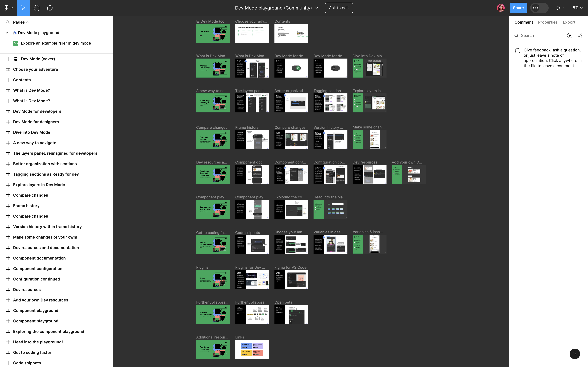588x367 pixels.
Task: Open the help question mark button
Action: tap(575, 354)
